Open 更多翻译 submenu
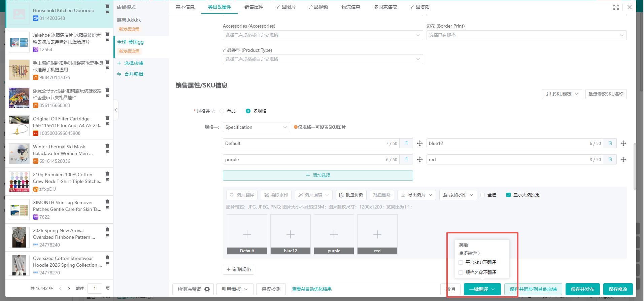 (469, 253)
